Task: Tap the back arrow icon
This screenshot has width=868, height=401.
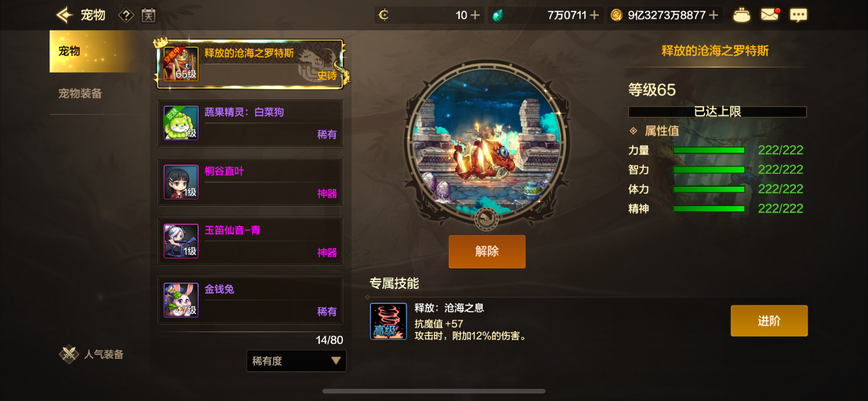Action: 64,15
